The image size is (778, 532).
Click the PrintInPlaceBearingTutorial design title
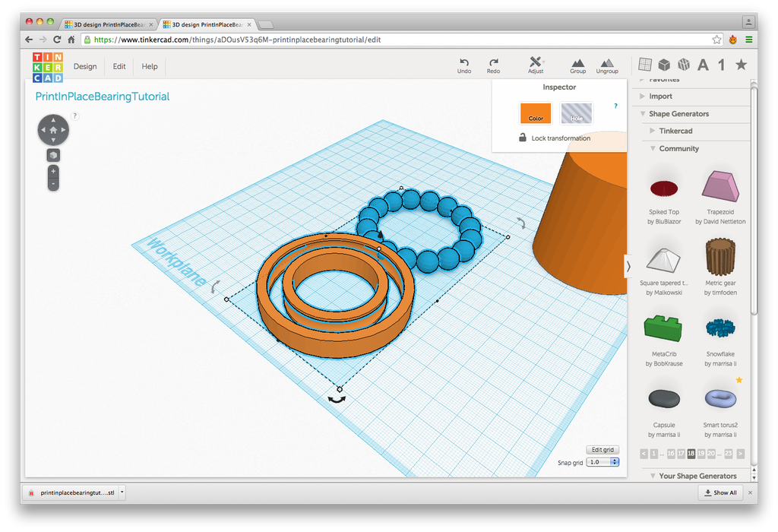point(103,97)
